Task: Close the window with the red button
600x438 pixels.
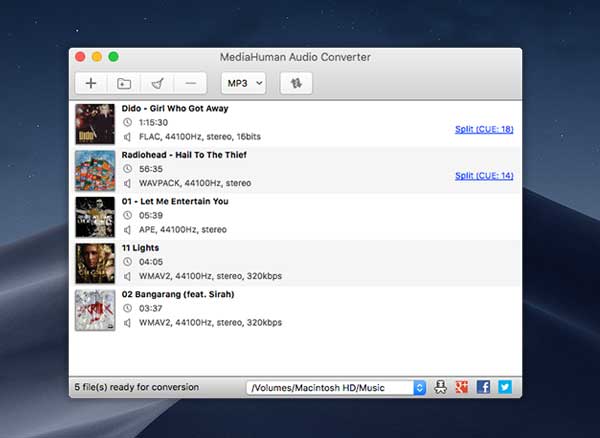Action: pos(80,57)
